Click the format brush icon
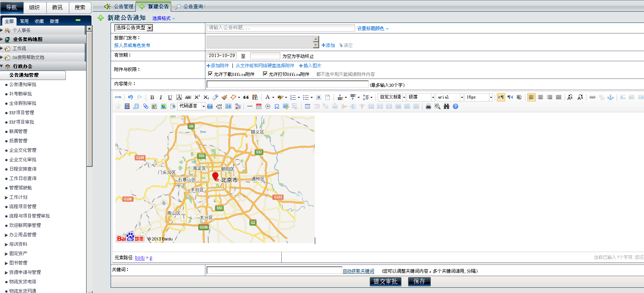The height and width of the screenshot is (293, 644). [224, 97]
